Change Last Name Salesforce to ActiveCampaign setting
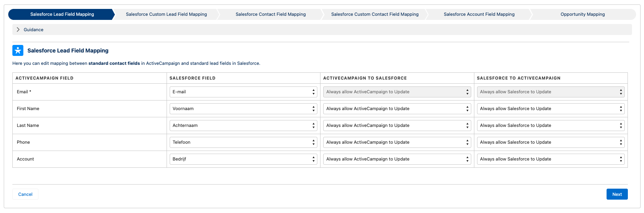 [551, 126]
